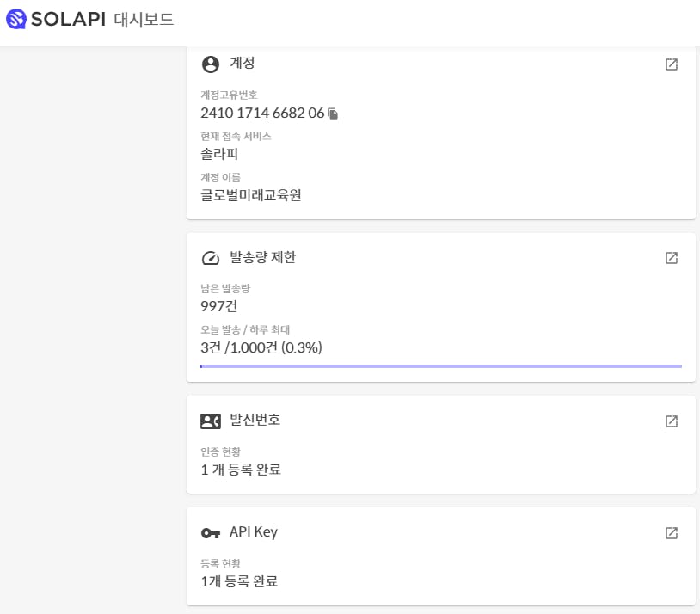This screenshot has height=614, width=700.
Task: Click the 997건 remaining send count
Action: coord(218,305)
